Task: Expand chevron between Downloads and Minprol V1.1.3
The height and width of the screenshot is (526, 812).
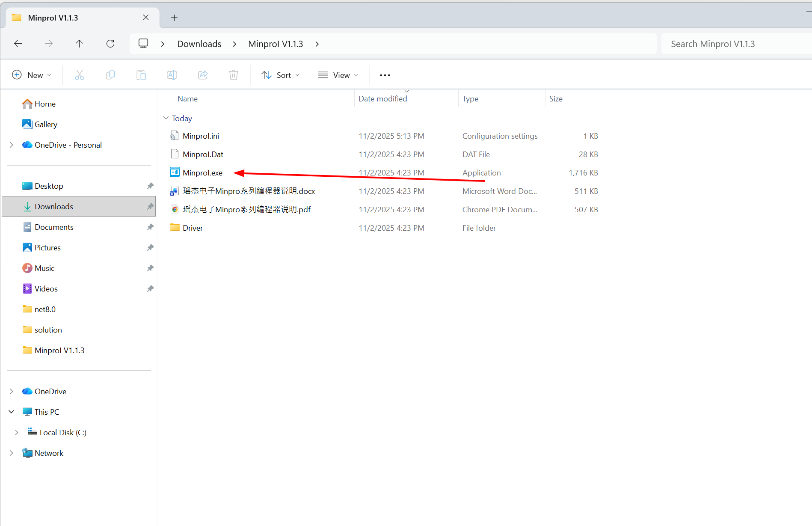Action: [234, 44]
